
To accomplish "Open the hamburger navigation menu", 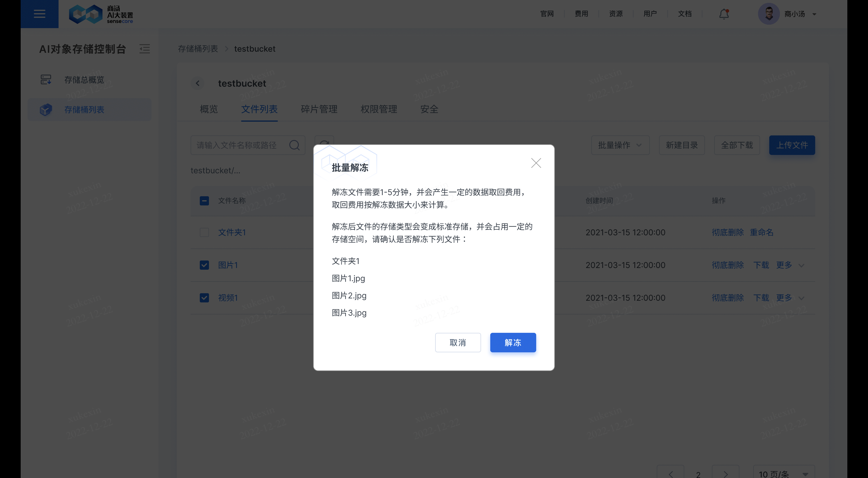I will click(x=39, y=14).
